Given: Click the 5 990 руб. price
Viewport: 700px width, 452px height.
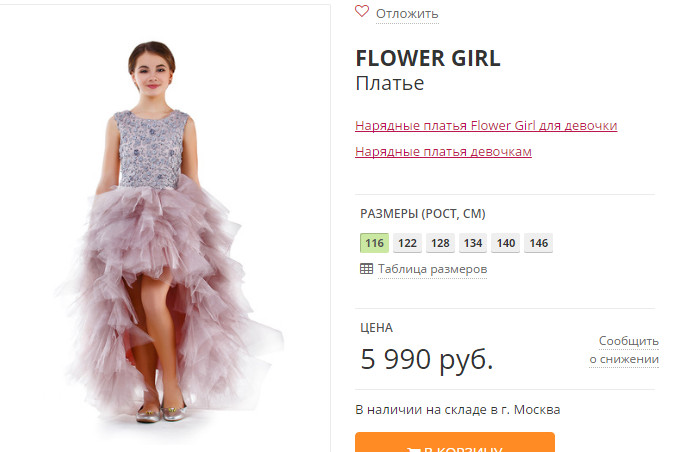Looking at the screenshot, I should 427,359.
